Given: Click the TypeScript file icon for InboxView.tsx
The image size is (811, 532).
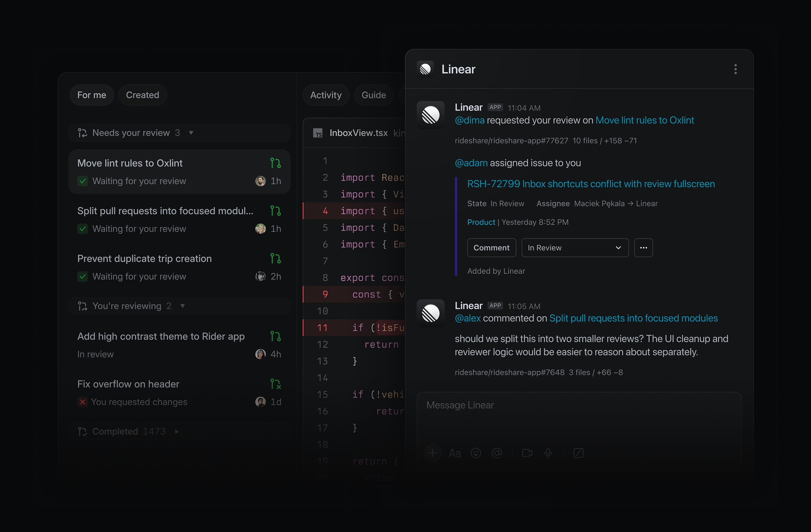Looking at the screenshot, I should [318, 133].
